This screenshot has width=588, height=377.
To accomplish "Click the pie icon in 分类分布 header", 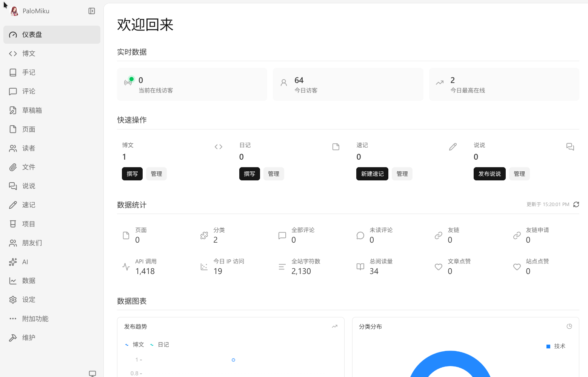I will point(570,326).
